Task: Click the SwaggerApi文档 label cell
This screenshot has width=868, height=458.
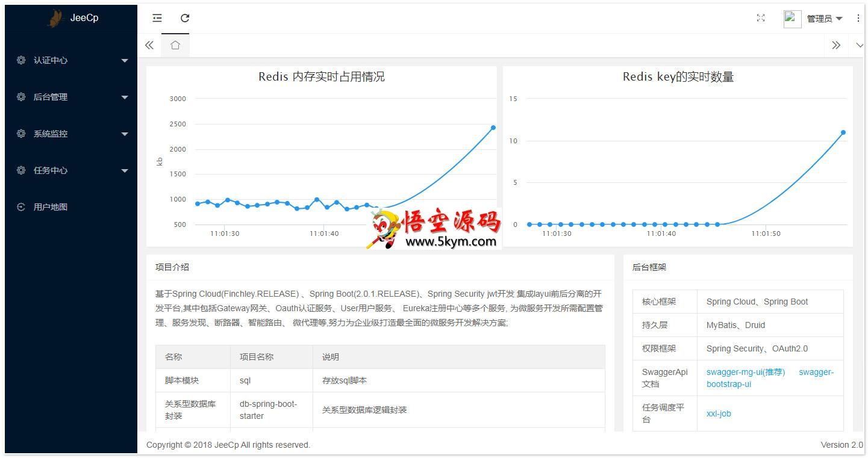Action: pyautogui.click(x=665, y=378)
